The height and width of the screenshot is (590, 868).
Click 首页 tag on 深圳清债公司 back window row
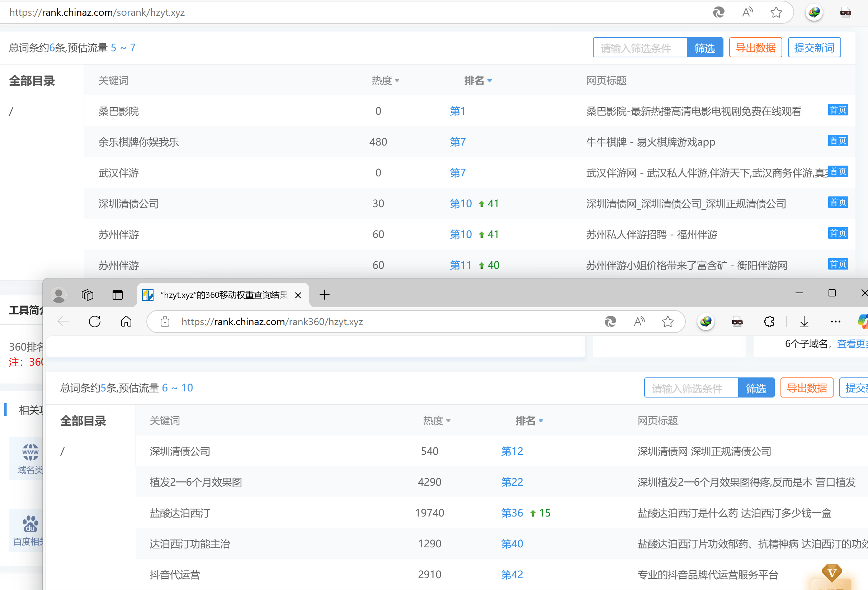838,202
